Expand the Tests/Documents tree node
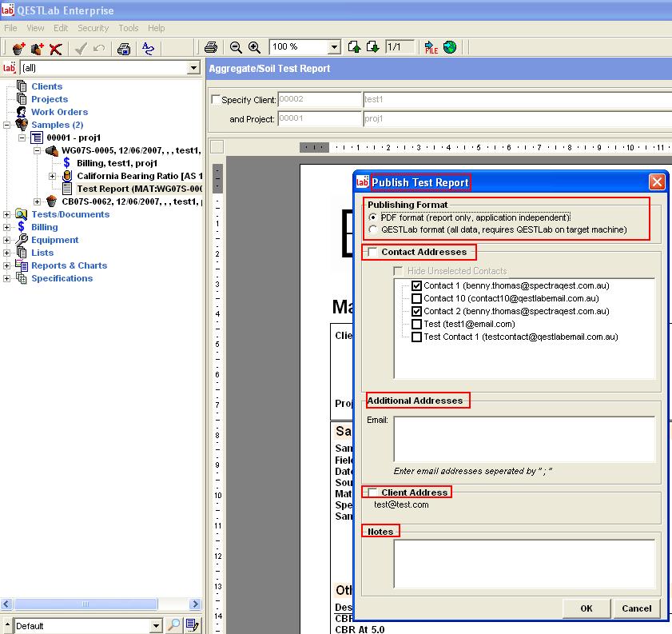The height and width of the screenshot is (634, 672). click(x=7, y=214)
